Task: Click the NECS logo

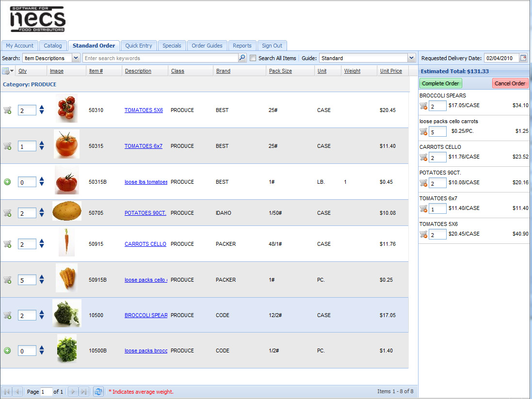Action: point(37,19)
